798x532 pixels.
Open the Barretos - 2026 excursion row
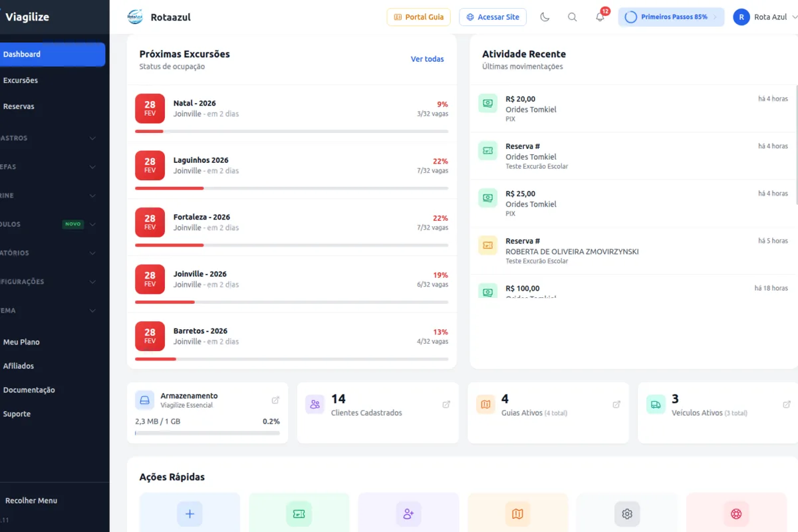point(291,339)
